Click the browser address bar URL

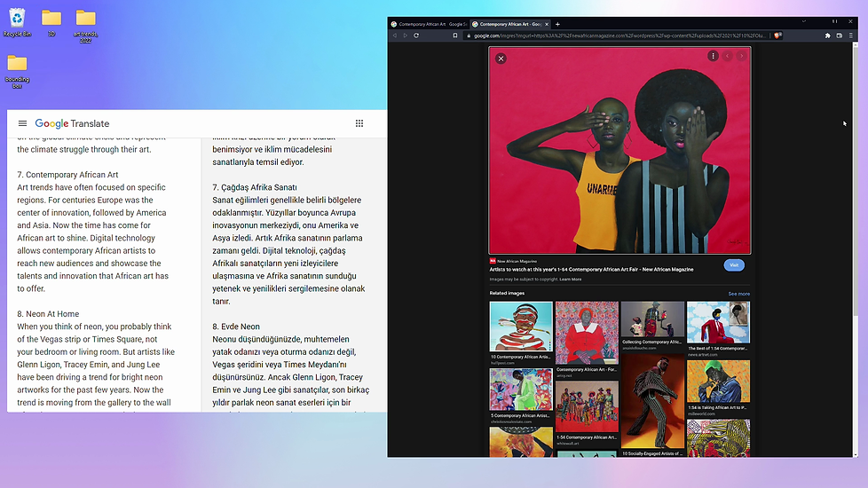[x=620, y=35]
